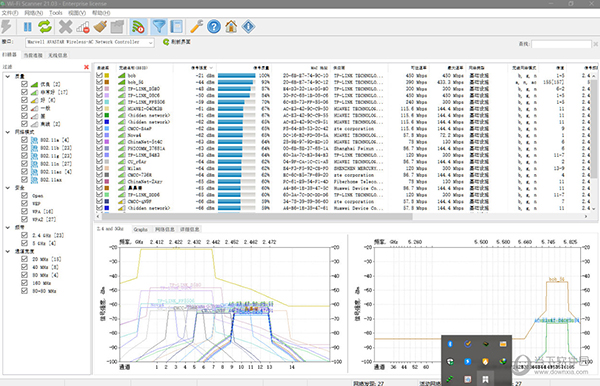
Task: Click the green refresh icon beside adapter dropdown
Action: 166,42
